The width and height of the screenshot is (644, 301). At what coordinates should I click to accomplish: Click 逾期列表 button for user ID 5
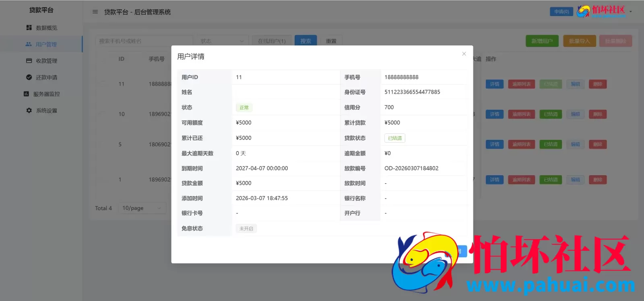521,144
